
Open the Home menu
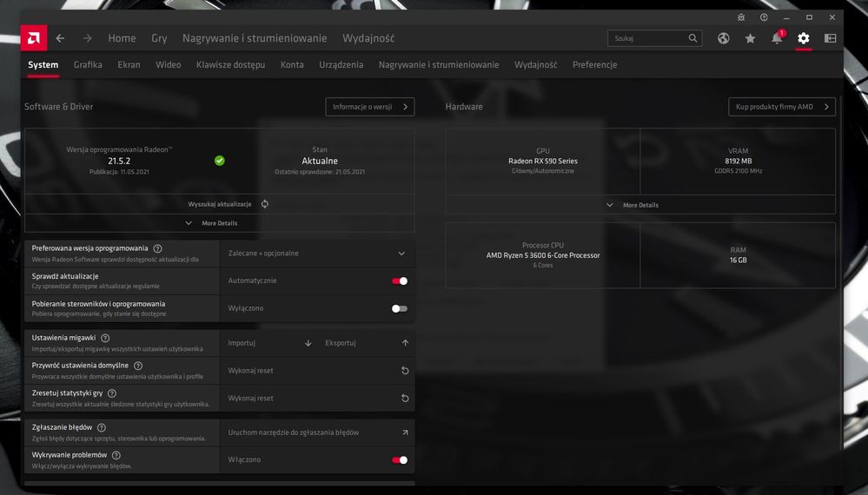click(122, 38)
